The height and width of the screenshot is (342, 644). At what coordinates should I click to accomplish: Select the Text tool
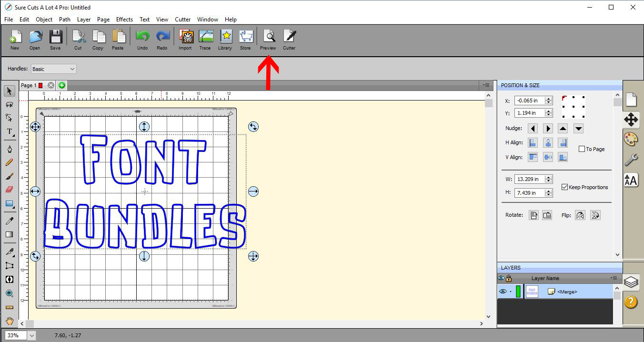[10, 132]
